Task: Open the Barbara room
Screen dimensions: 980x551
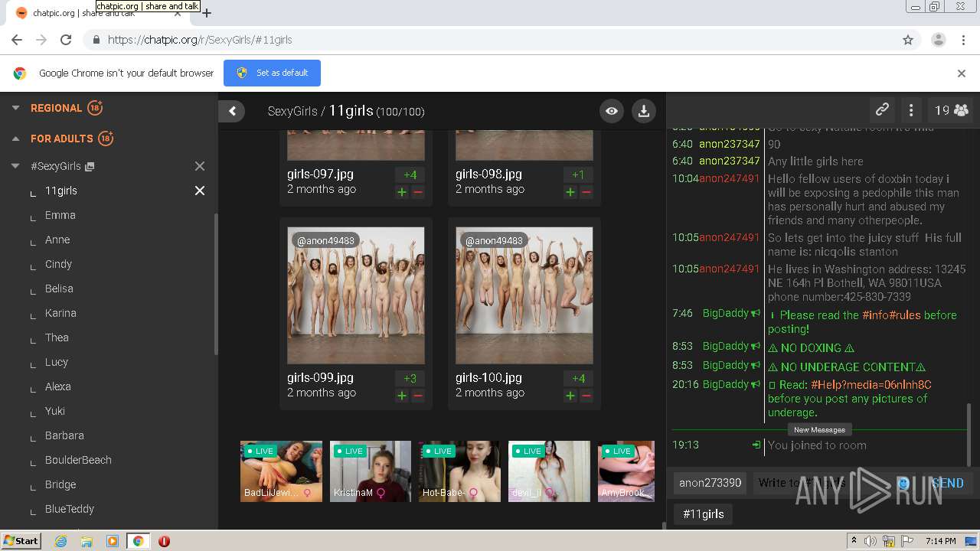Action: click(x=64, y=435)
